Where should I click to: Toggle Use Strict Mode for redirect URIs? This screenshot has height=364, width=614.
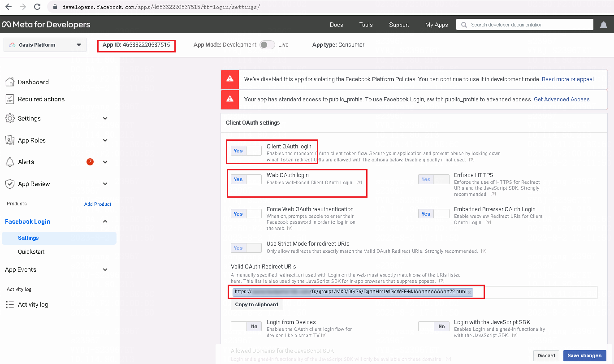[246, 248]
